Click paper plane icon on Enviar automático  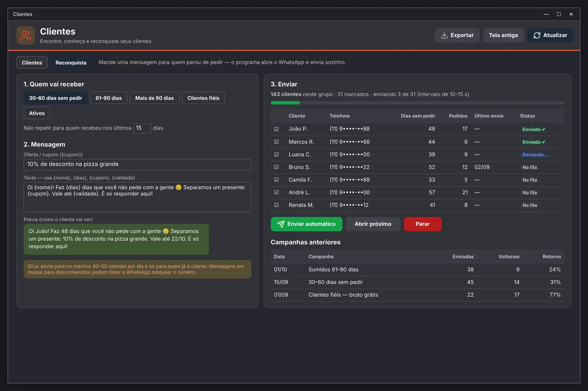281,224
